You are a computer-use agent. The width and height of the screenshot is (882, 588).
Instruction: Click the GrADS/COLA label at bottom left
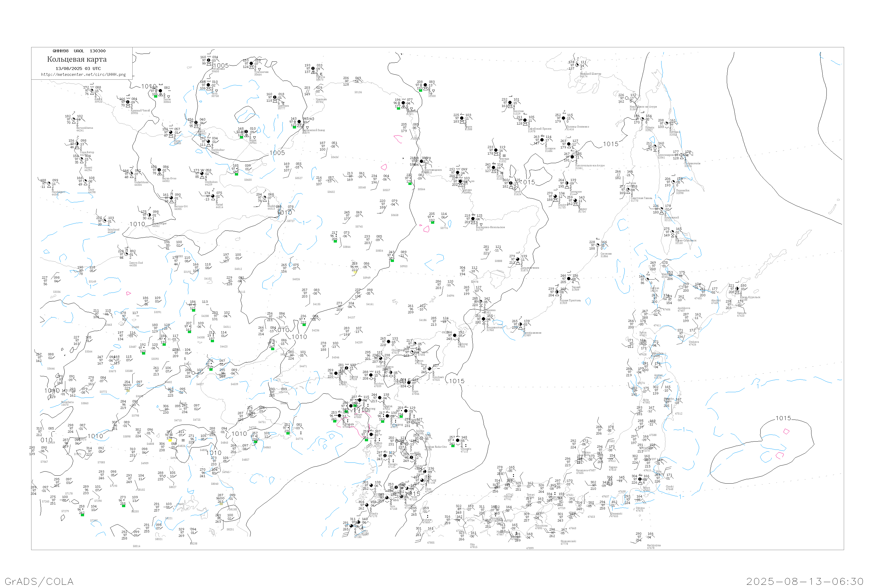point(39,581)
